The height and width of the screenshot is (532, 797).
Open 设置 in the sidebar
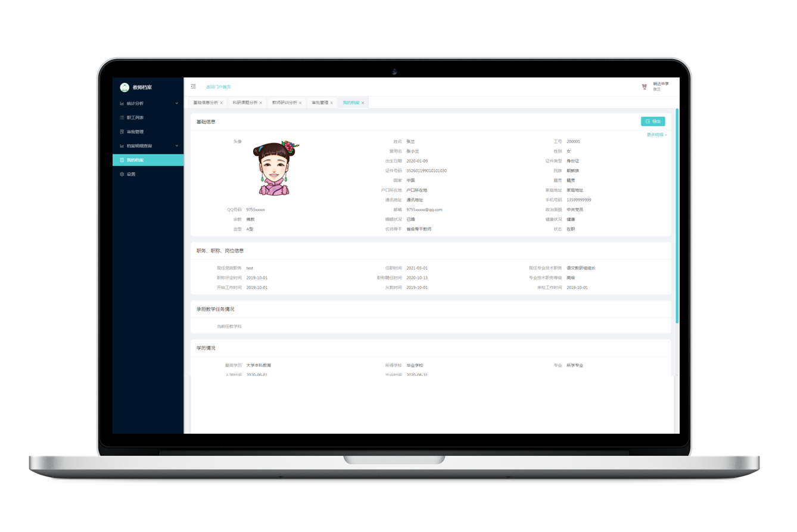(148, 175)
